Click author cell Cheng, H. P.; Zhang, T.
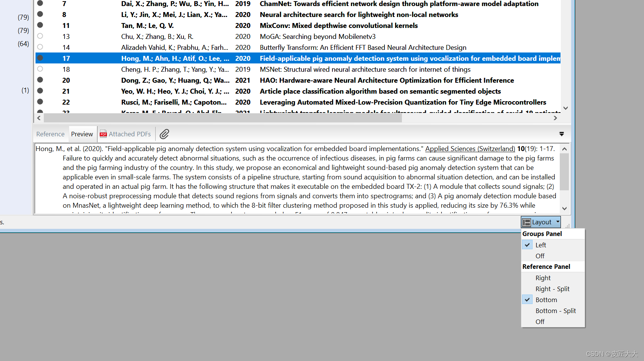The width and height of the screenshot is (644, 361). click(x=175, y=69)
